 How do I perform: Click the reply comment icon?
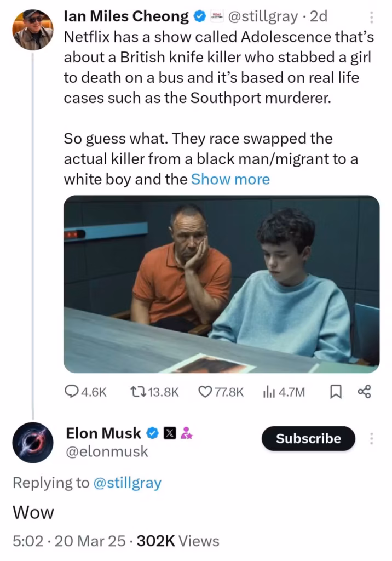(x=73, y=391)
